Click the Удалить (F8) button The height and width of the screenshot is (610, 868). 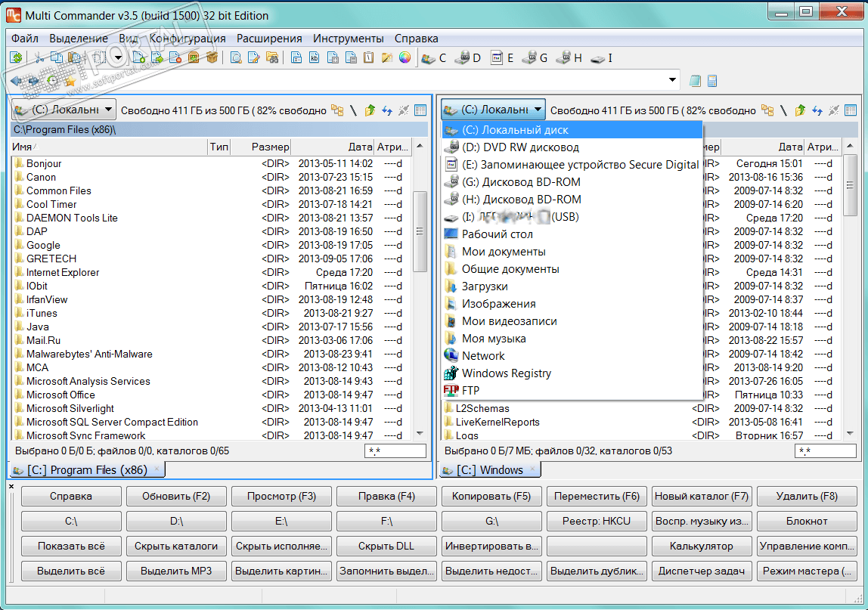click(x=807, y=496)
